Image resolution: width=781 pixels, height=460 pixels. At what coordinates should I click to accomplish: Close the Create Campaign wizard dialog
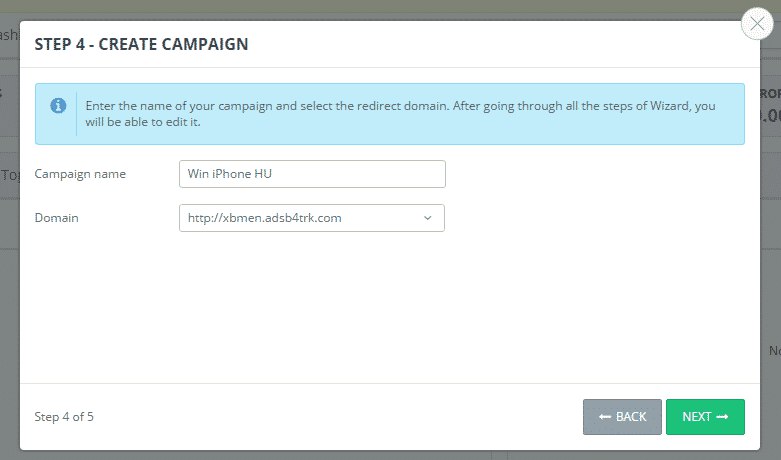[757, 24]
